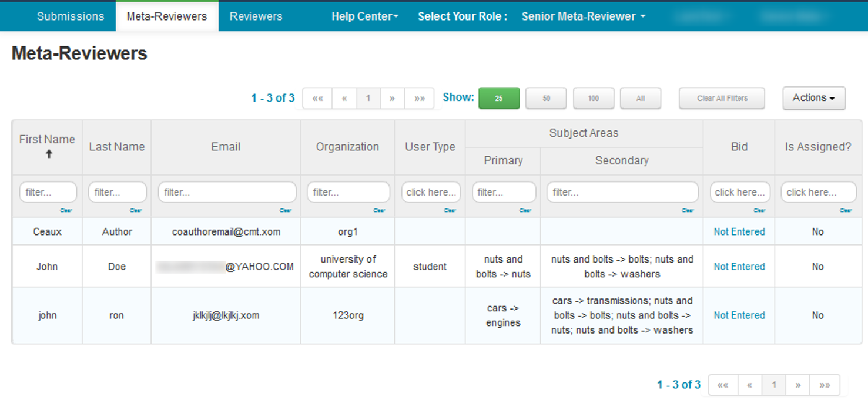
Task: Click the ron last name cell
Action: (116, 315)
